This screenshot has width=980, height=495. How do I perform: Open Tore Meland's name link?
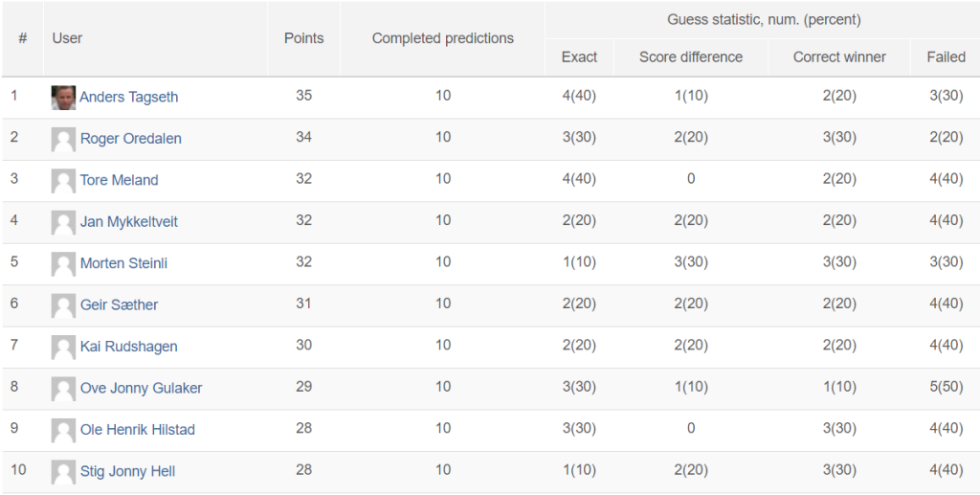119,180
